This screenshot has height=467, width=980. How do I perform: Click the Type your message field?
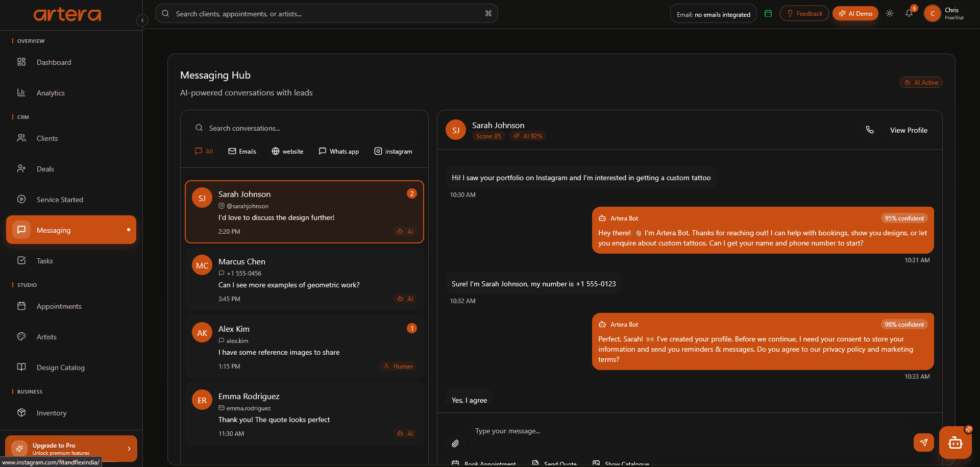click(x=689, y=431)
